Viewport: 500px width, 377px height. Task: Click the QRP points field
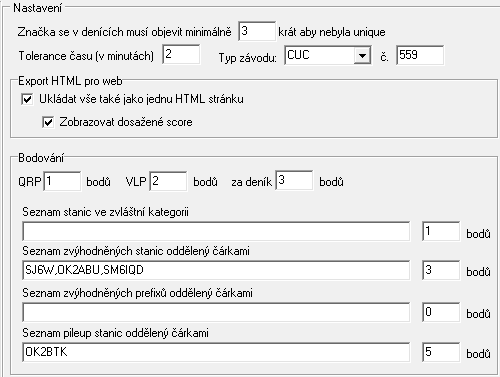click(x=62, y=181)
